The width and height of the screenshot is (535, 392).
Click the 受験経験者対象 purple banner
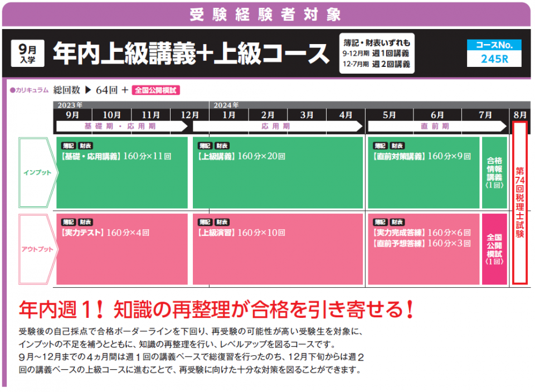coord(265,14)
